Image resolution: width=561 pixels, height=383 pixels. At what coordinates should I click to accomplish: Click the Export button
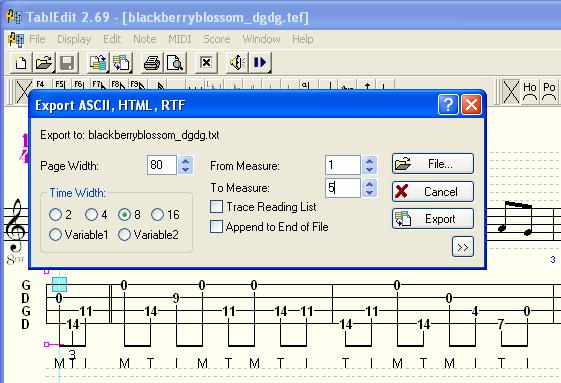[433, 219]
